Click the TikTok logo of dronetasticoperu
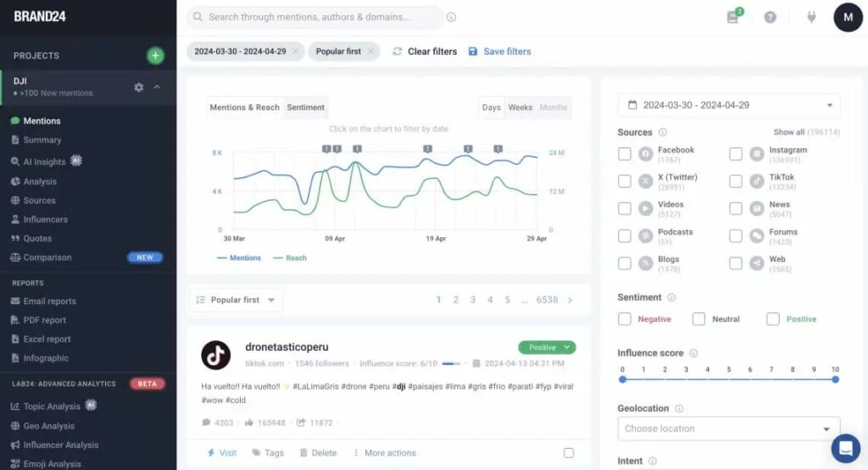The image size is (868, 470). tap(216, 355)
